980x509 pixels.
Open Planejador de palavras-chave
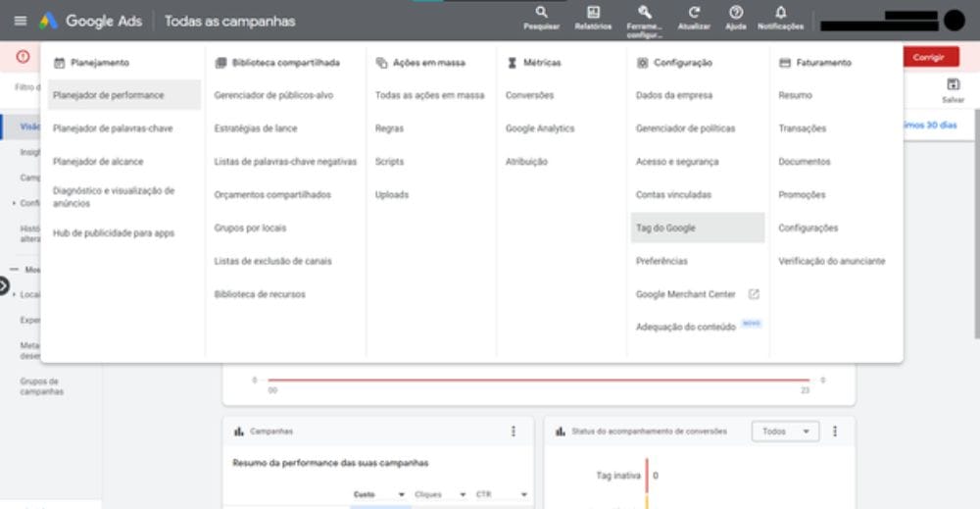[x=113, y=128]
